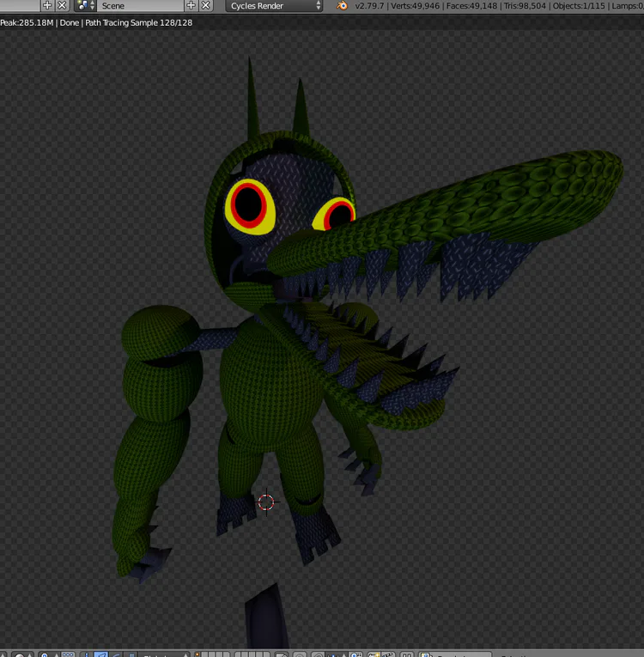Screen dimensions: 644x657
Task: Click the v2.79.7 version text
Action: click(x=369, y=6)
